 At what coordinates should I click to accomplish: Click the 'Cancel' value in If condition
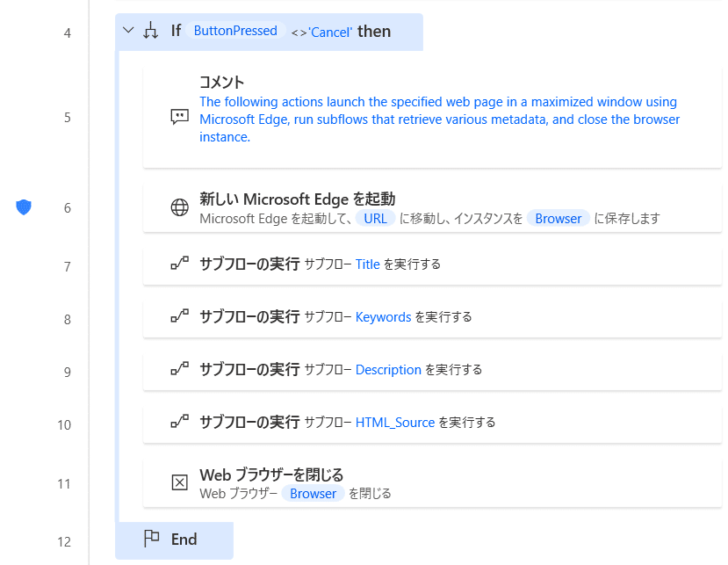(330, 32)
